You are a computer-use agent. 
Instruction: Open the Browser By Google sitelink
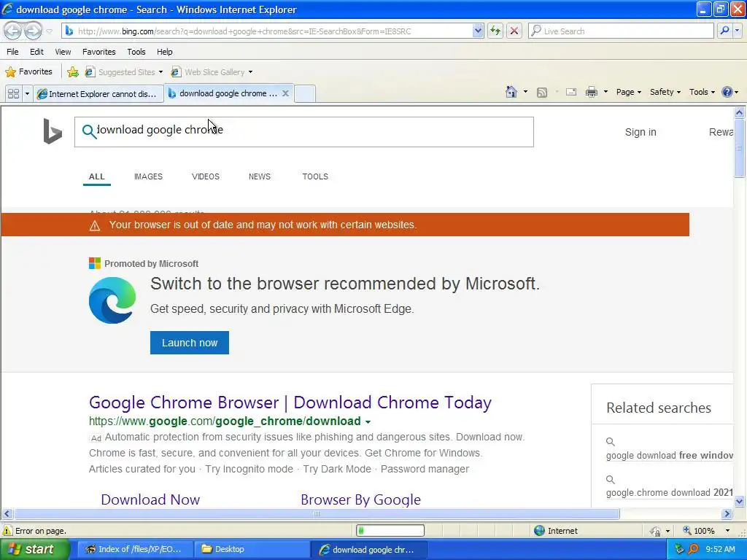[x=360, y=499]
